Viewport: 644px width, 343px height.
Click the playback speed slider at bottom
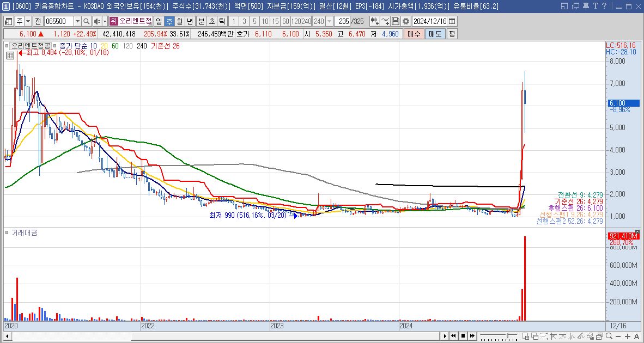tap(499, 336)
